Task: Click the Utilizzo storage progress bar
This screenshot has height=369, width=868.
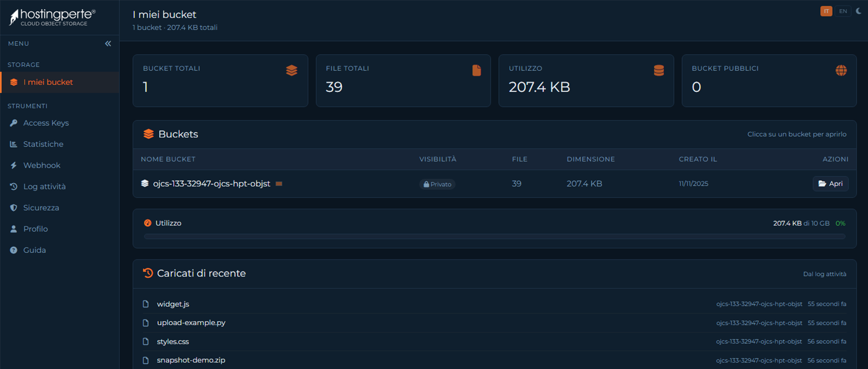Action: pyautogui.click(x=494, y=236)
